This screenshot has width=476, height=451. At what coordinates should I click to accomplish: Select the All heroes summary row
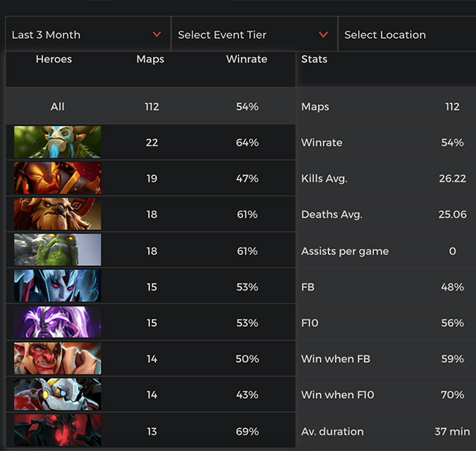pyautogui.click(x=149, y=107)
